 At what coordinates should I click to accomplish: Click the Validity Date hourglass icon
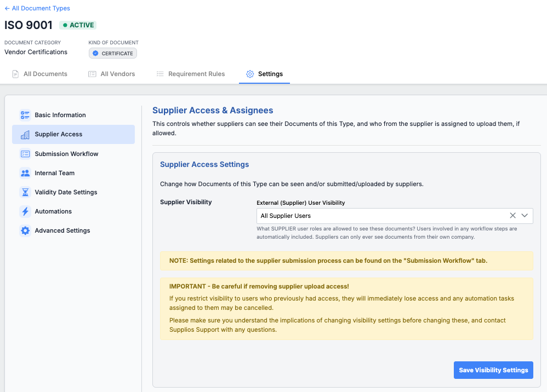[25, 192]
